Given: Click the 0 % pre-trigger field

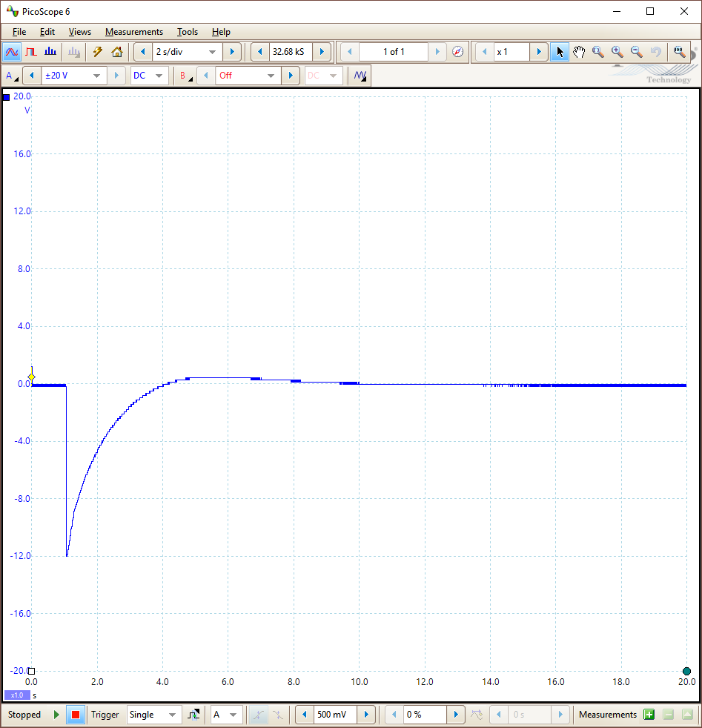Looking at the screenshot, I should [x=425, y=714].
